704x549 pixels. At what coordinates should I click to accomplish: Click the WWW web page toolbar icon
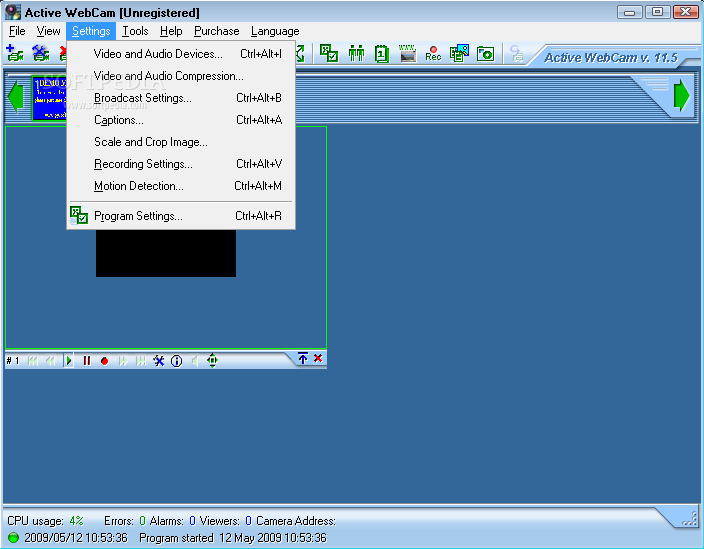coord(407,53)
